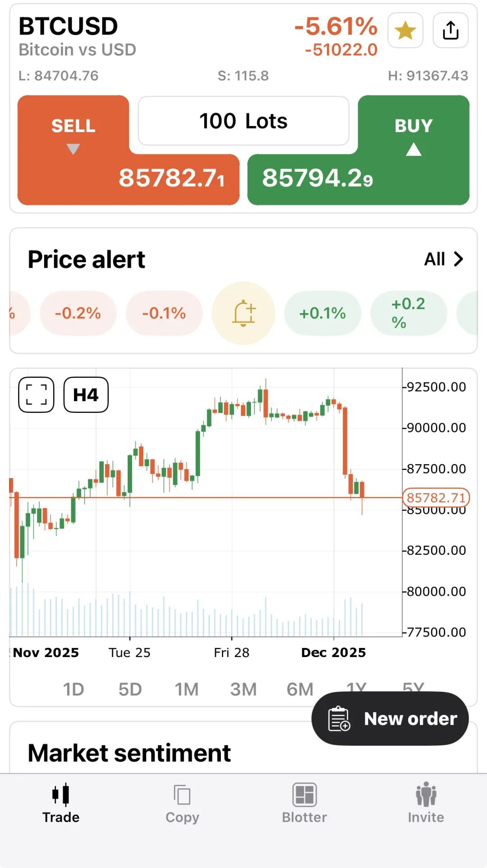Create a New order
This screenshot has width=487, height=868.
[390, 719]
